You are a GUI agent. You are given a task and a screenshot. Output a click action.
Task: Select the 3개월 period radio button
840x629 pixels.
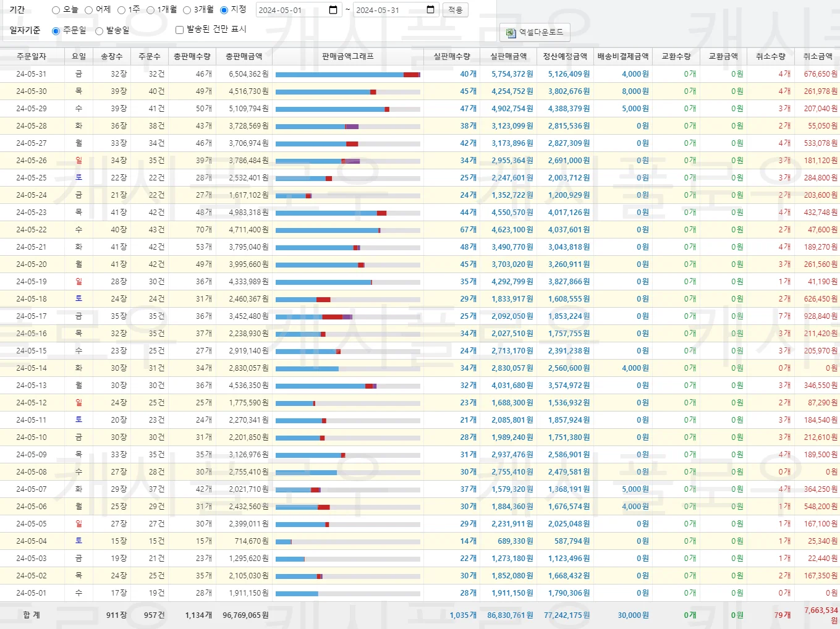coord(187,10)
